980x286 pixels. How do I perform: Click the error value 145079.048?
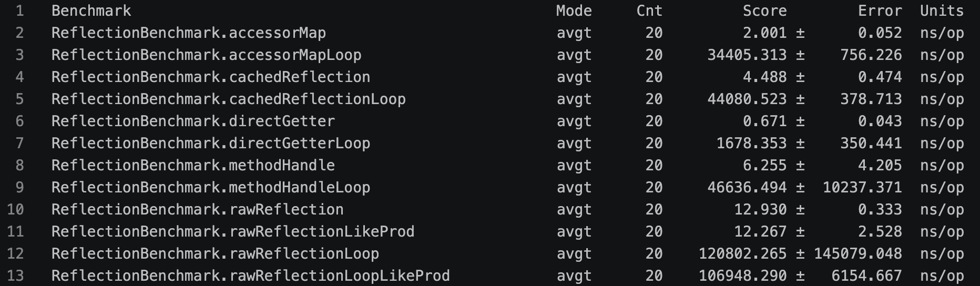pos(858,253)
